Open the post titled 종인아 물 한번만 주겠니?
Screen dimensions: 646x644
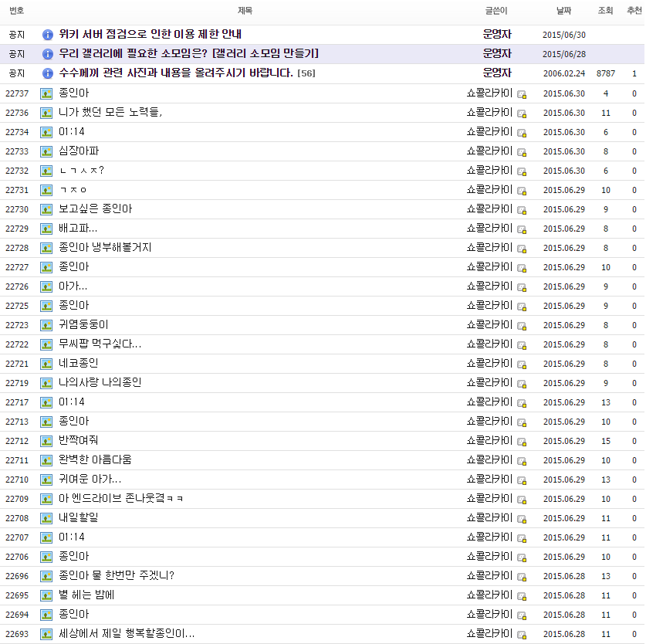(x=117, y=575)
